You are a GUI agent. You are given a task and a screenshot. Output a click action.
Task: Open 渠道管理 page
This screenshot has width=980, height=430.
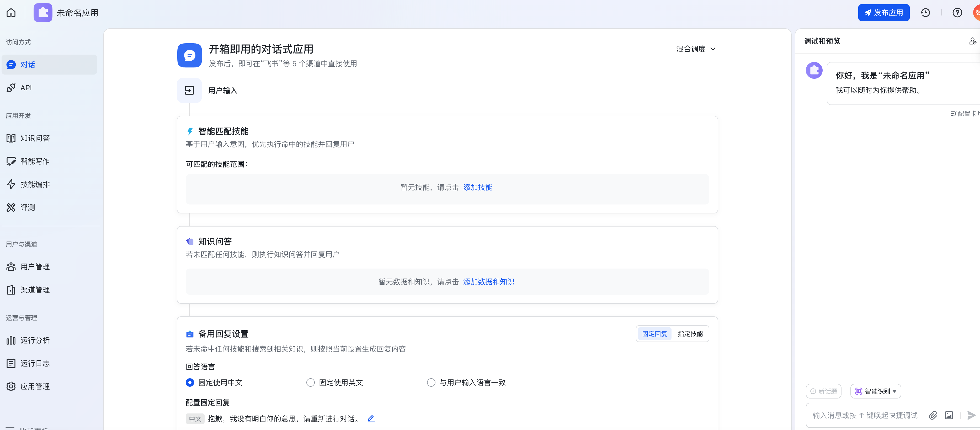[x=49, y=290]
